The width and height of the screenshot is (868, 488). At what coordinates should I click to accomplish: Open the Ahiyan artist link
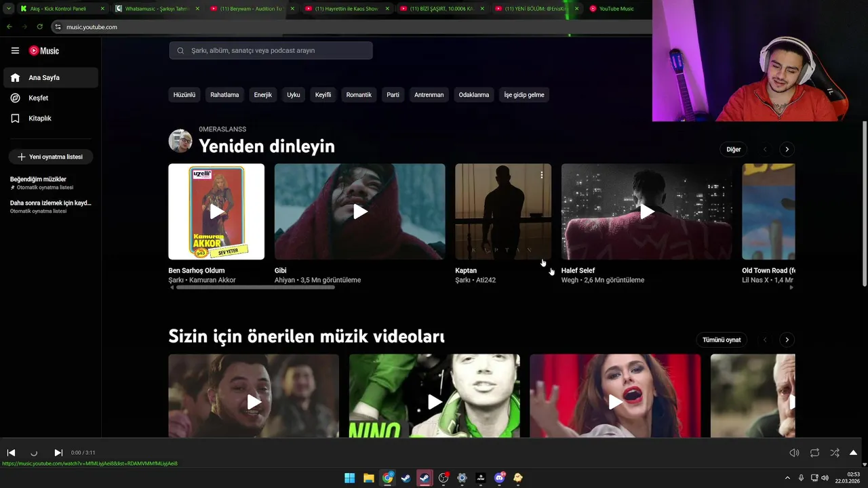285,280
